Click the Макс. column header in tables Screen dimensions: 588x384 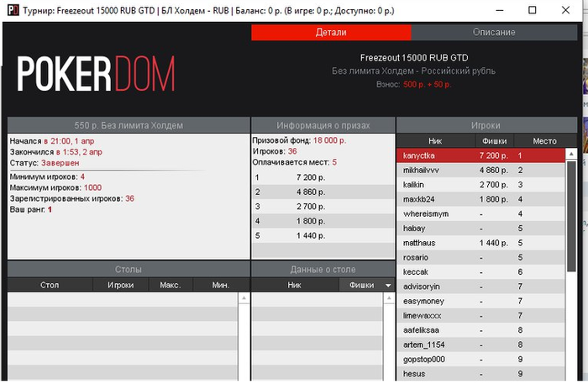171,285
